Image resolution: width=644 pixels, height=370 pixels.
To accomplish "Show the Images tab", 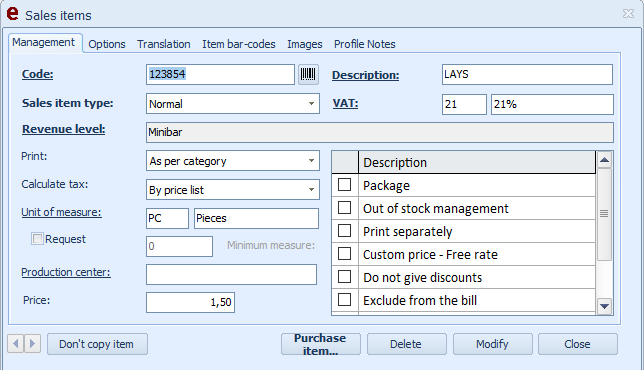I will click(304, 44).
